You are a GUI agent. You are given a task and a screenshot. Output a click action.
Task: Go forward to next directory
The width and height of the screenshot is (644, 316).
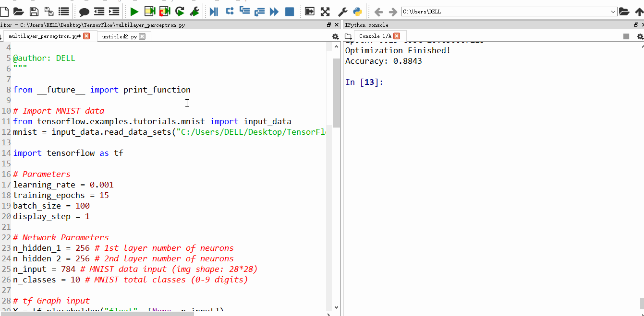coord(393,12)
